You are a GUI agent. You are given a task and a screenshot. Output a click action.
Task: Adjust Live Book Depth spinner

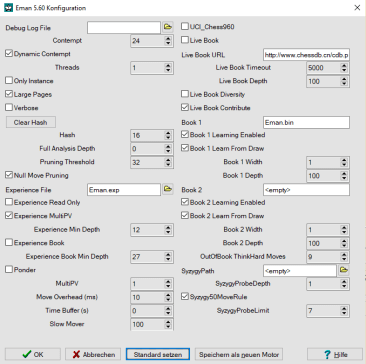point(344,81)
